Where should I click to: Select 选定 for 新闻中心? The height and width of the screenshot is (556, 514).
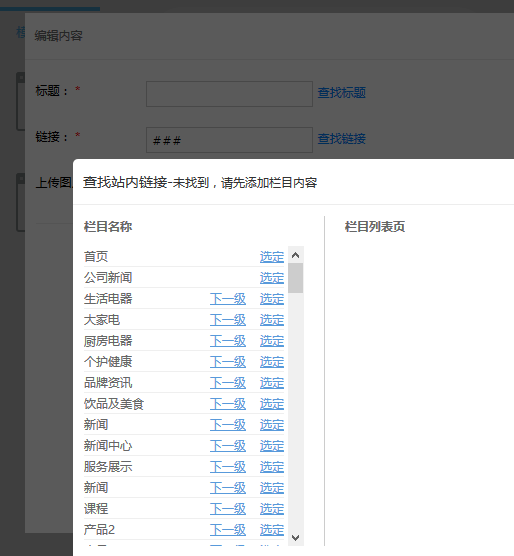pos(272,446)
